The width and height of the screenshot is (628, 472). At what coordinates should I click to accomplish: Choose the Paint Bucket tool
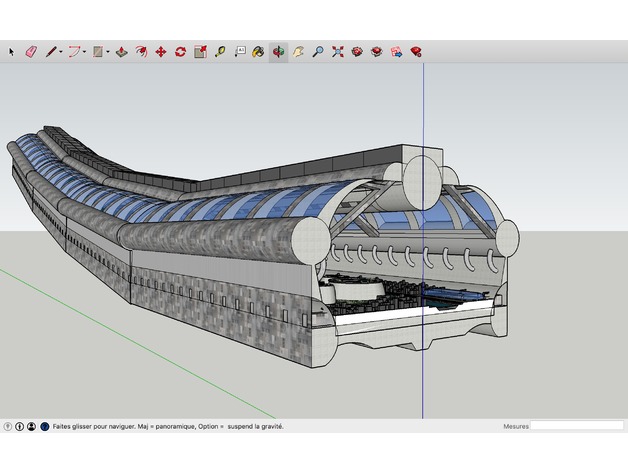coord(259,51)
